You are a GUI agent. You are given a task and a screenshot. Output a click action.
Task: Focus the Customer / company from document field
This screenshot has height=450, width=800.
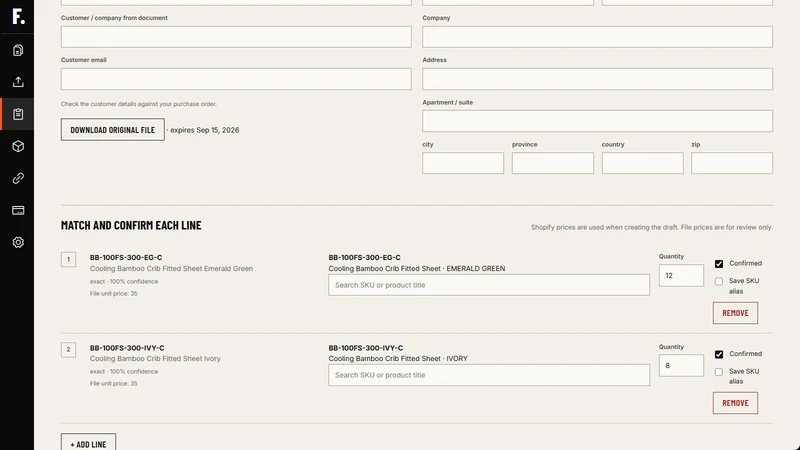pos(236,37)
